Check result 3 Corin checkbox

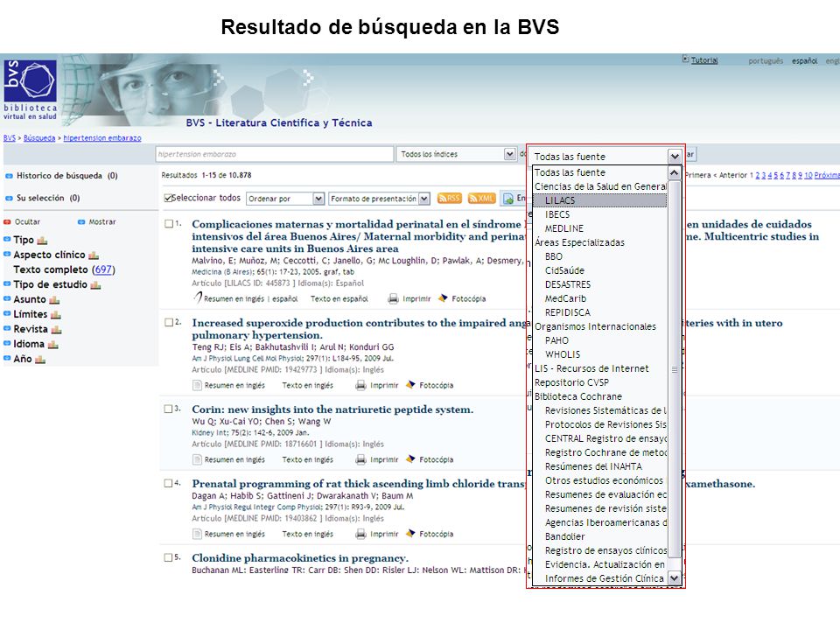(169, 409)
